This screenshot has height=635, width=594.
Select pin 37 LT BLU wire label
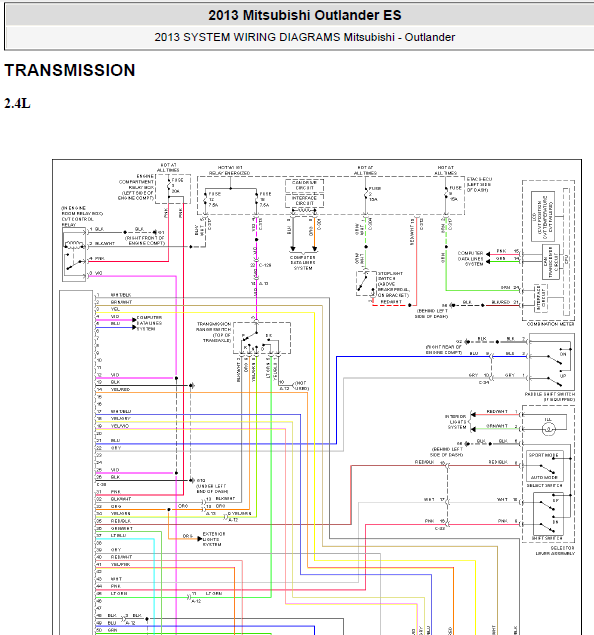pyautogui.click(x=118, y=535)
